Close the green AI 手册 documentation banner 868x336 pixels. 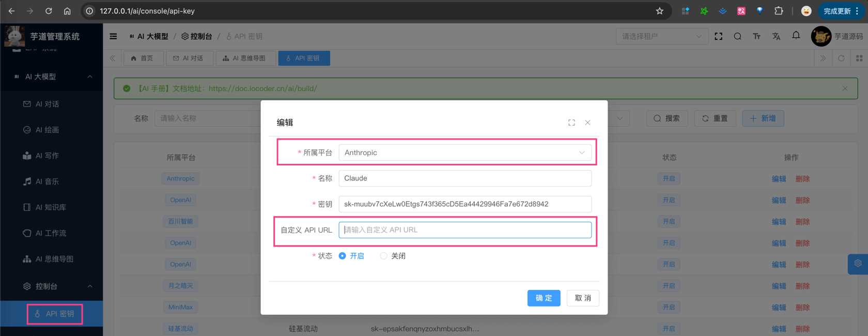click(x=845, y=88)
